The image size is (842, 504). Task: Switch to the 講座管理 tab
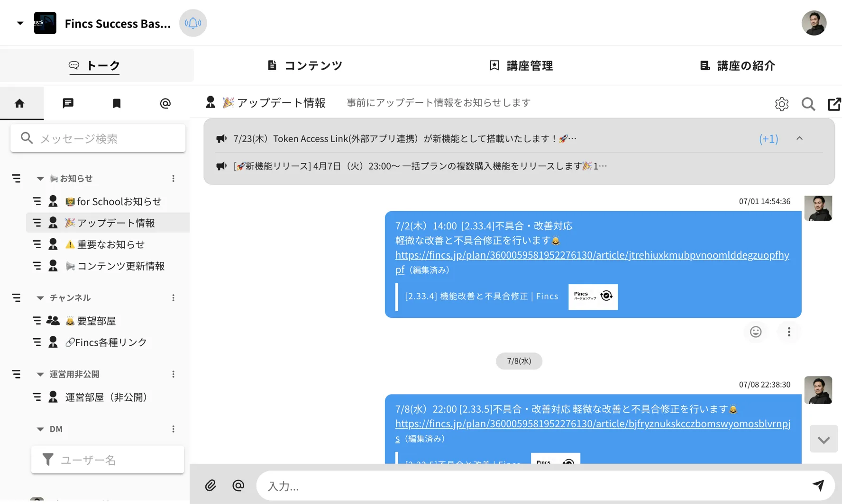tap(521, 65)
